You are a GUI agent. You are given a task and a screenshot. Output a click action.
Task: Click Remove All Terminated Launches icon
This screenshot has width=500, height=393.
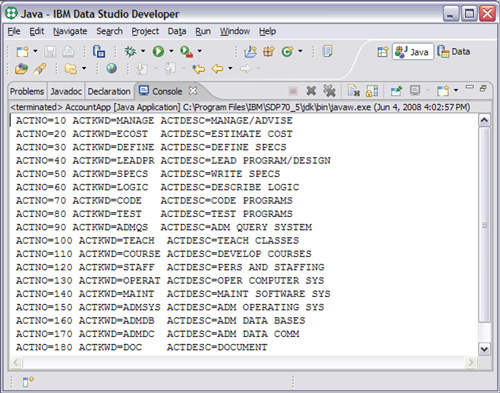tap(329, 91)
